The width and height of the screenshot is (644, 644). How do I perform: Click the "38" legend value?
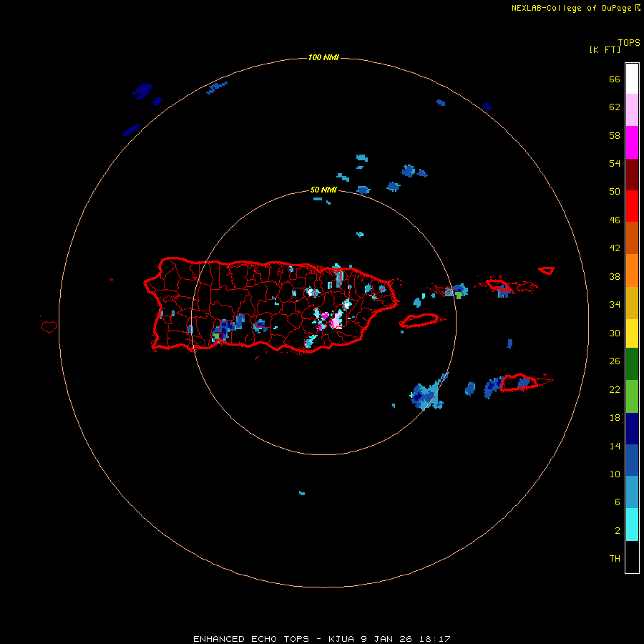click(615, 277)
